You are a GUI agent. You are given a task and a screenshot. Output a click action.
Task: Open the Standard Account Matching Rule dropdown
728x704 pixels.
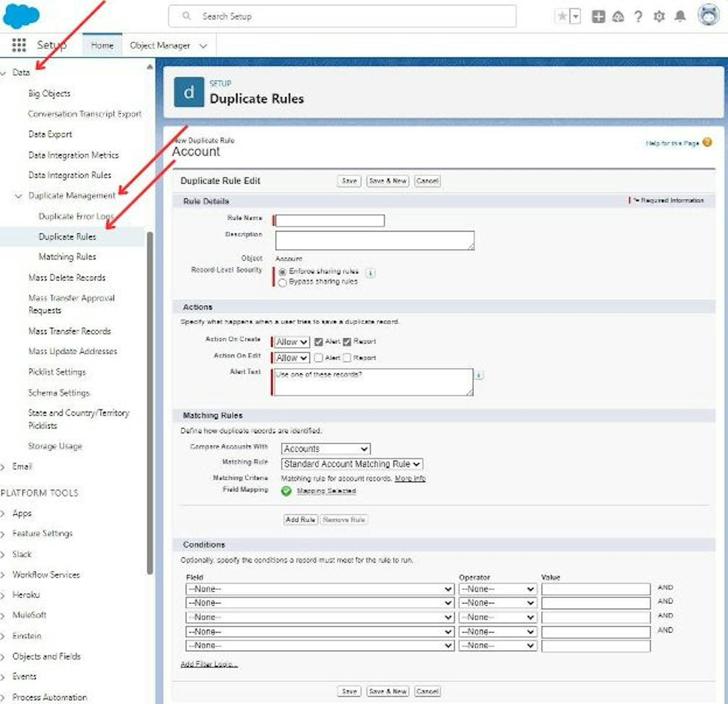[x=352, y=464]
